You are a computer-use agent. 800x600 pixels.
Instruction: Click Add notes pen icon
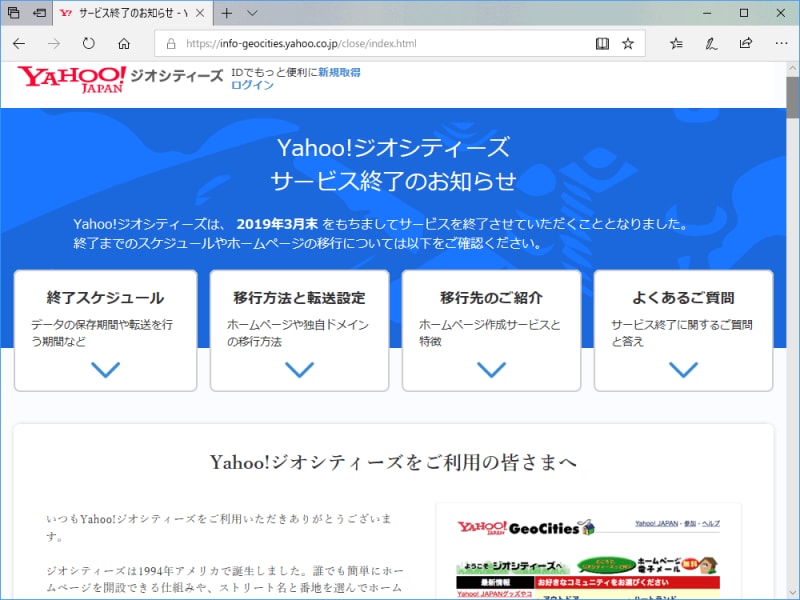[711, 44]
